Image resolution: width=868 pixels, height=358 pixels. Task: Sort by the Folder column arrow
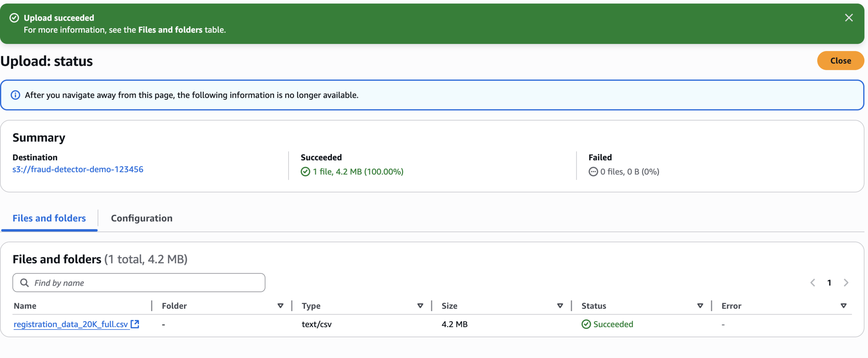[281, 306]
